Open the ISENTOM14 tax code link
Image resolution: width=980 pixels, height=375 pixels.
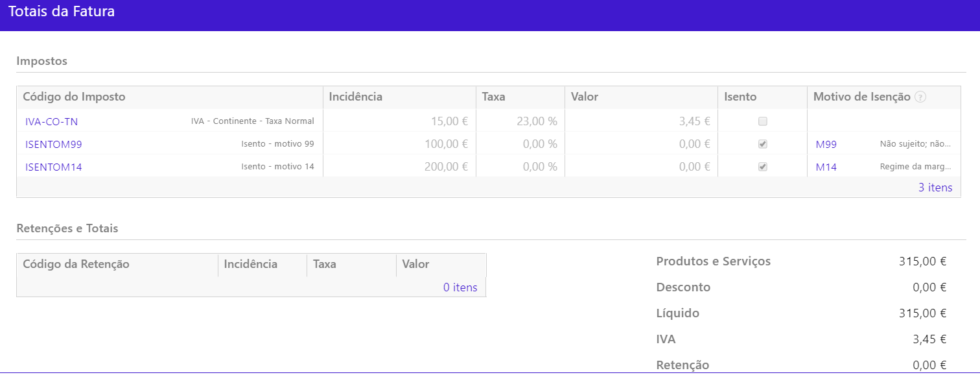point(54,167)
